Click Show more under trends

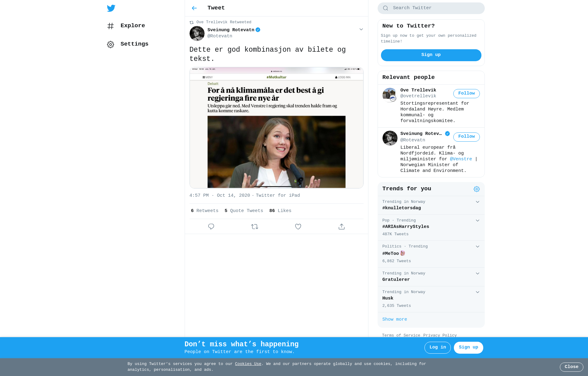pos(394,319)
